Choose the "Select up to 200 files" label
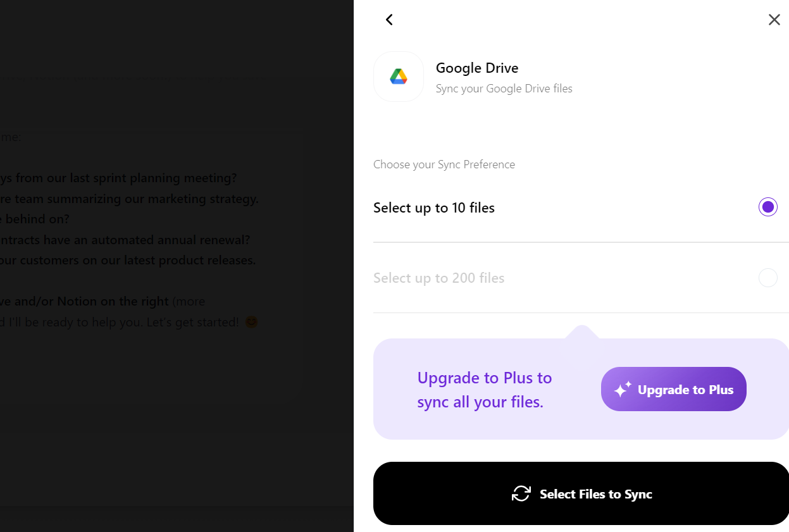789x532 pixels. [x=439, y=278]
